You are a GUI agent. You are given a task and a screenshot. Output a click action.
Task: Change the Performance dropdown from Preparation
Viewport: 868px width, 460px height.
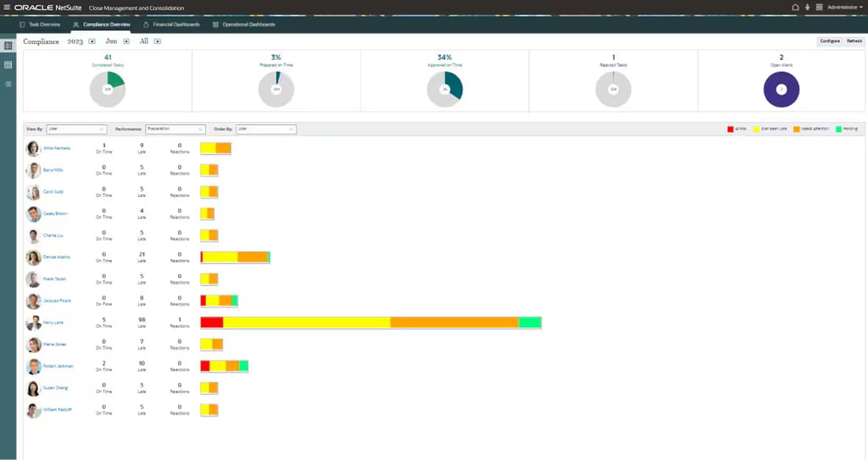[x=177, y=129]
